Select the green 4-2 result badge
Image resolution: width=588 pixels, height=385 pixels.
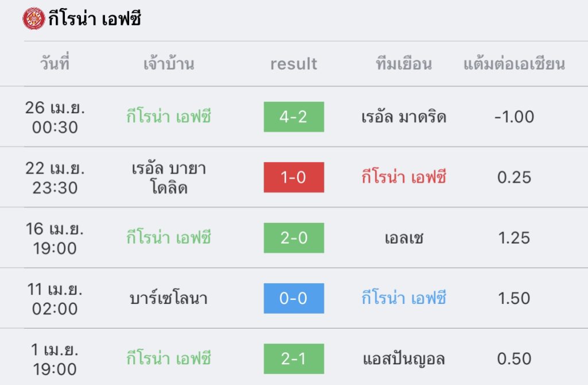pyautogui.click(x=293, y=117)
